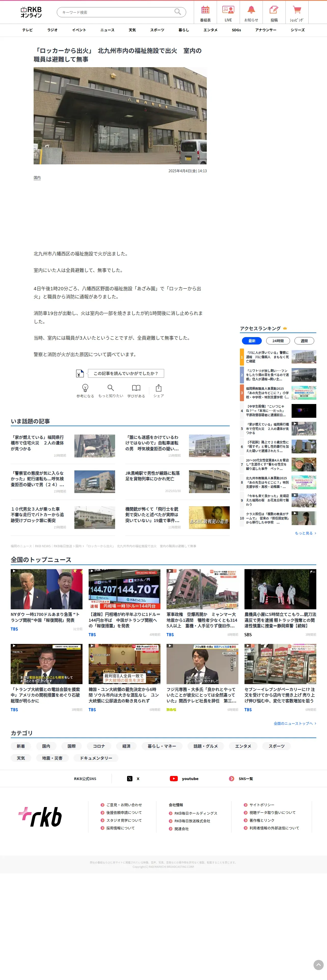Open ranking item 1 川に人が浮いている
Screen dimensions: 327x980
point(278,357)
